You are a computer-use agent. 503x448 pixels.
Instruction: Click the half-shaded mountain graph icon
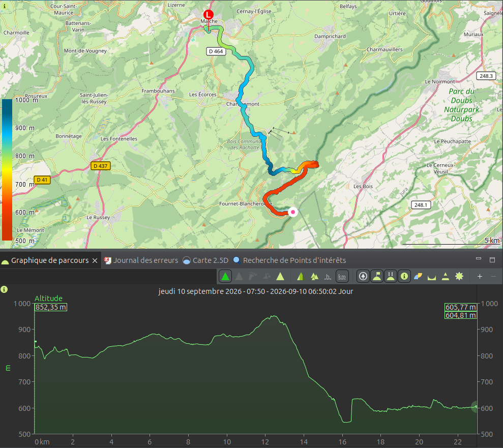[x=300, y=277]
